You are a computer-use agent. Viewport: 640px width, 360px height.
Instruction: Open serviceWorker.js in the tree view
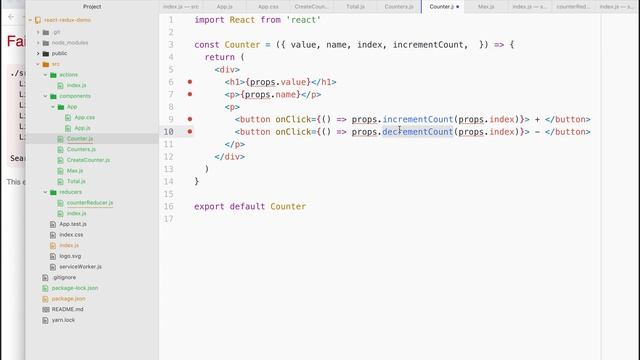coord(80,267)
